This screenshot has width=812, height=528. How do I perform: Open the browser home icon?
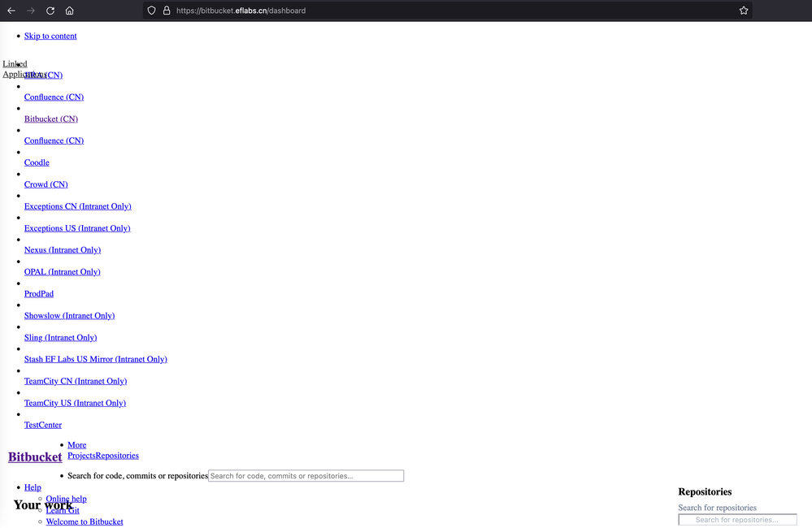[69, 11]
